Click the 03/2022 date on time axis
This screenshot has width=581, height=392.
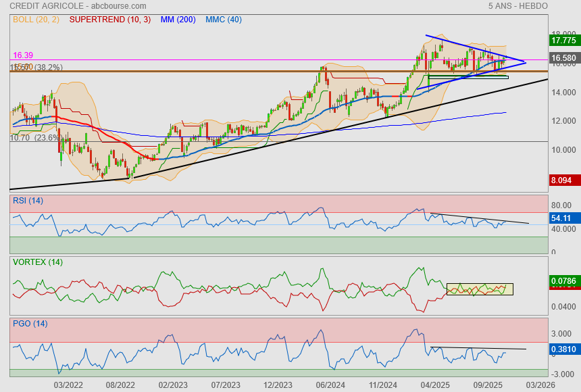tap(68, 384)
